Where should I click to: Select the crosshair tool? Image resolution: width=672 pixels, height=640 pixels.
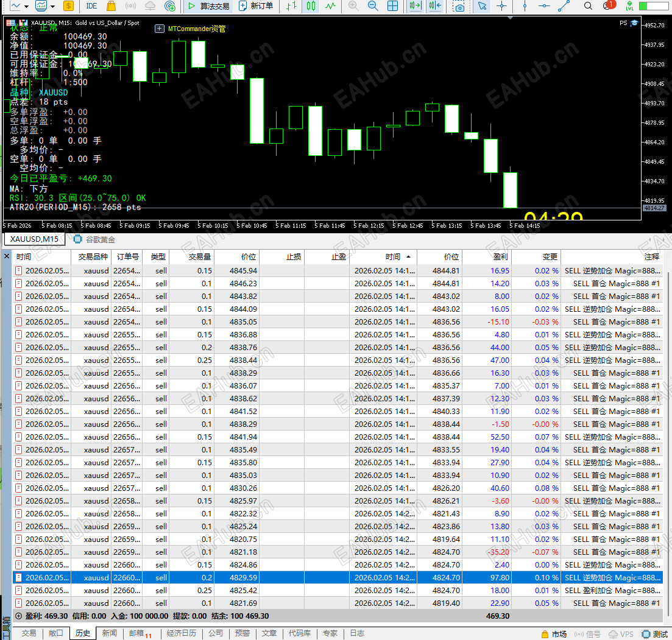[501, 6]
